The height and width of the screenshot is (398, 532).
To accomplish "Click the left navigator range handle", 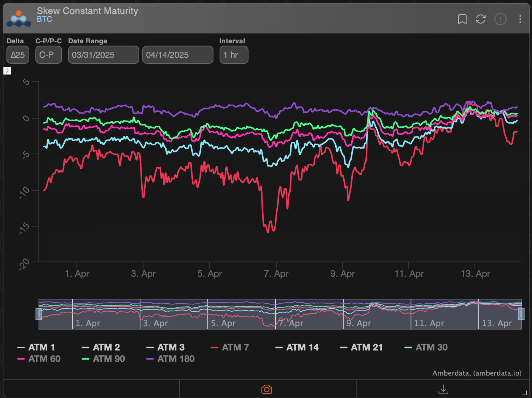I will [x=39, y=314].
